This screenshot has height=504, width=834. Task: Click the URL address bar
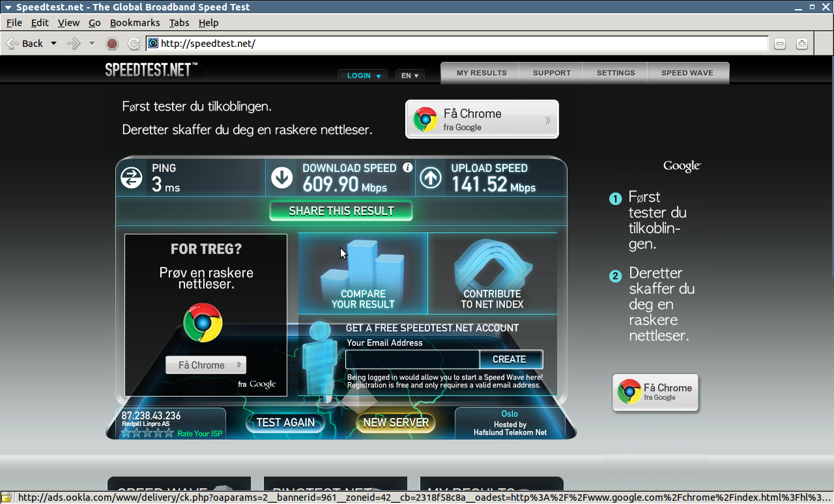457,44
